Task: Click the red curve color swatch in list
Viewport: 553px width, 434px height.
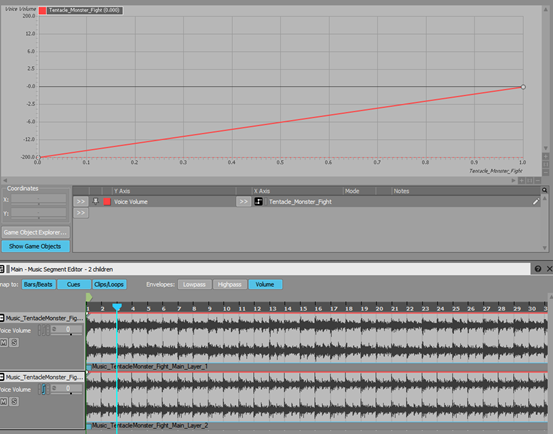Action: coord(107,201)
